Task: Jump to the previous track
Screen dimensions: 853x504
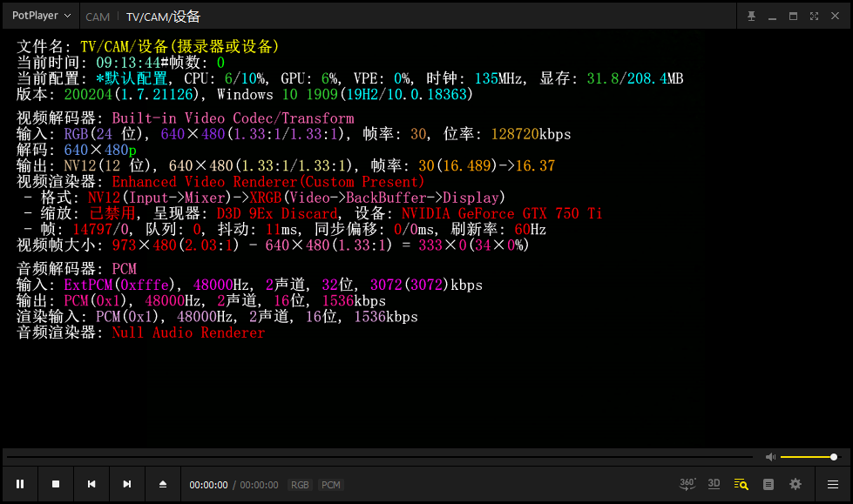Action: point(91,484)
